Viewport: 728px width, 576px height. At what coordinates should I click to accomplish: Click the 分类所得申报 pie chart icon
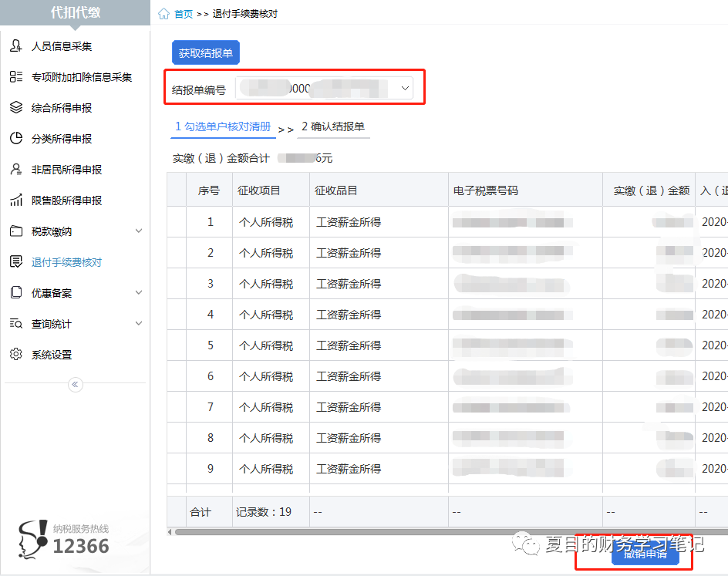17,138
